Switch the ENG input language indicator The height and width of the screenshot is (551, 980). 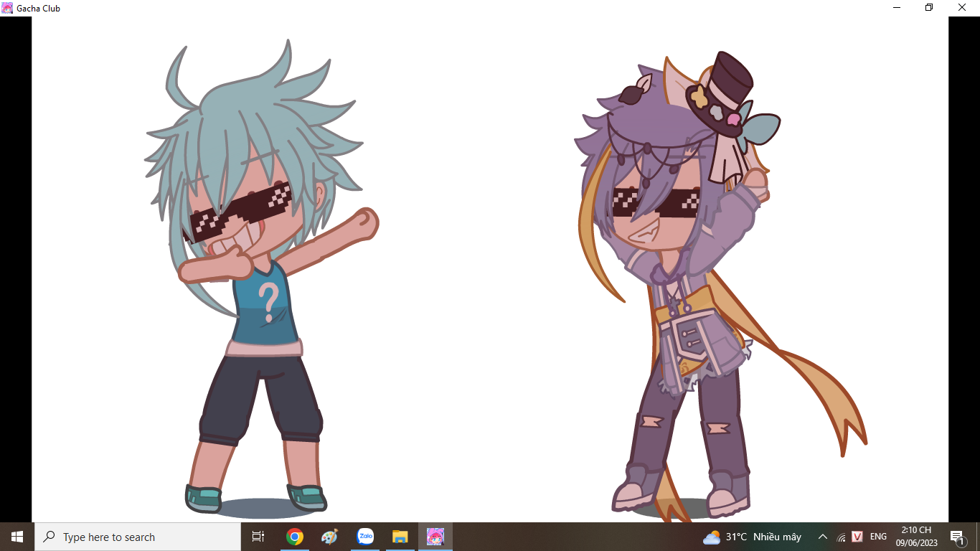[878, 537]
